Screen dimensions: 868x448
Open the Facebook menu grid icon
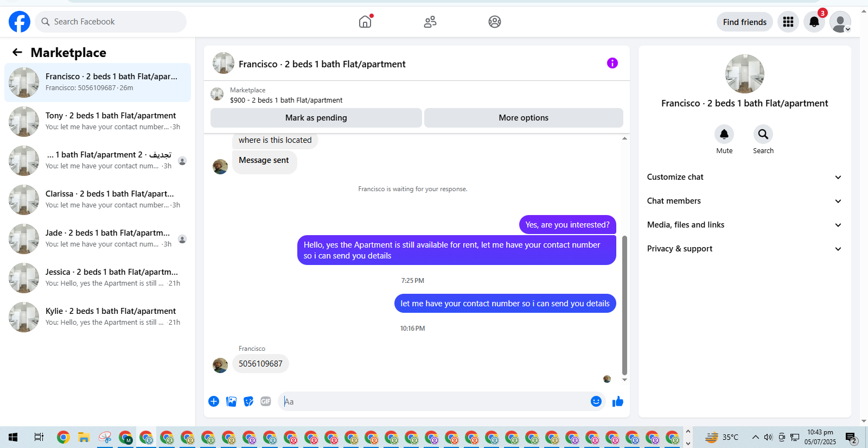(788, 22)
